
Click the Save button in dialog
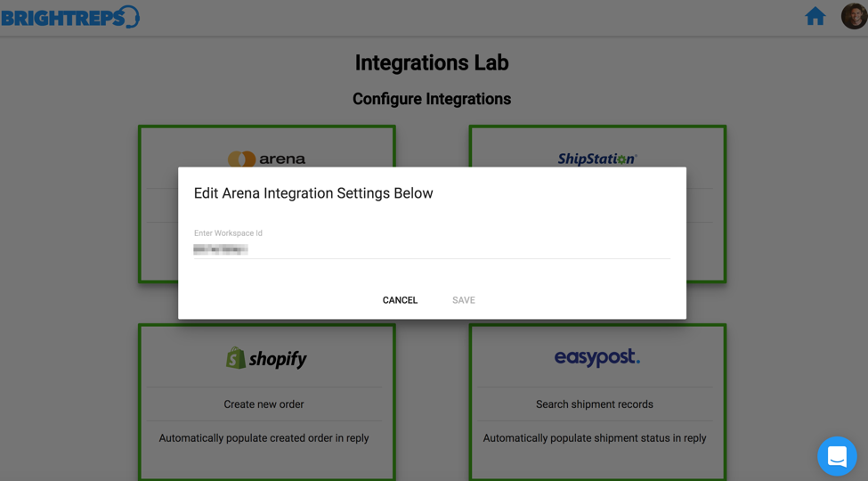[464, 300]
